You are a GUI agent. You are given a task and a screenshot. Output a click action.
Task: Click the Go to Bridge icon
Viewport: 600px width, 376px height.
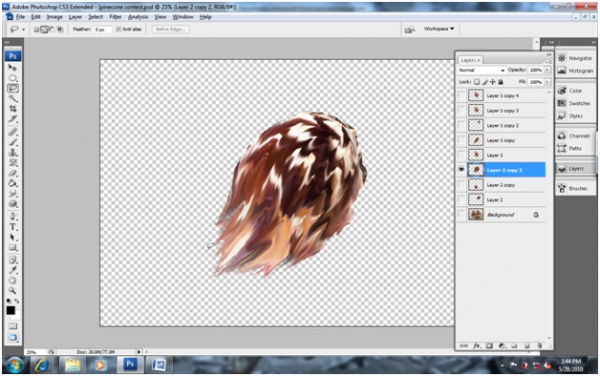tap(409, 29)
